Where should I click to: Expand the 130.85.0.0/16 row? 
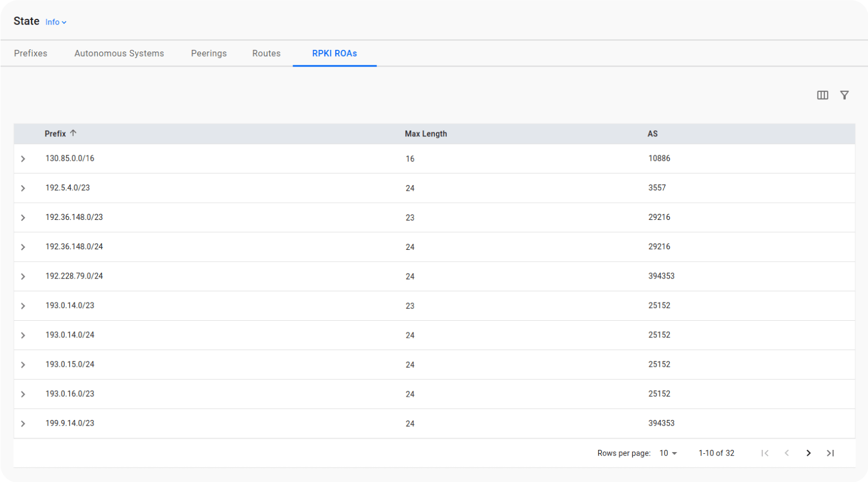coord(23,159)
